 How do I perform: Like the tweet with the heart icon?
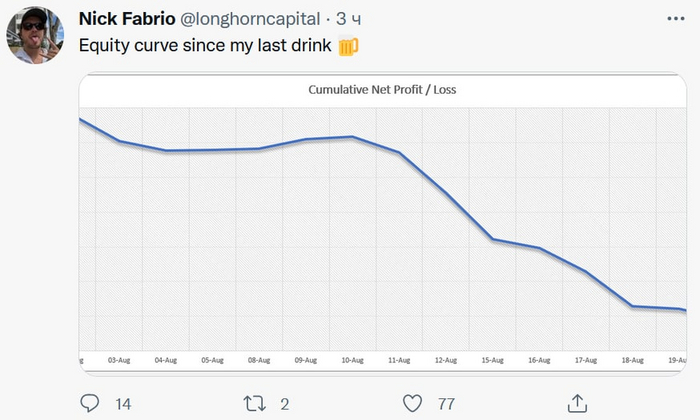411,403
